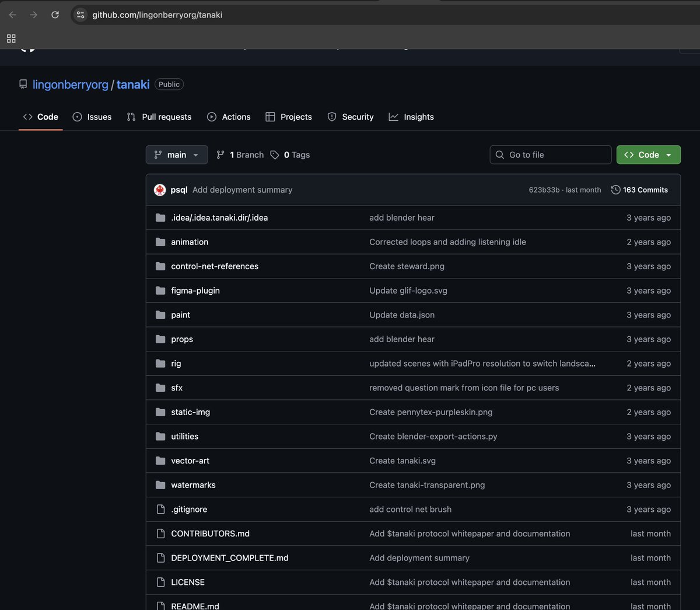Image resolution: width=700 pixels, height=610 pixels.
Task: Open the 'Add deployment summary' latest commit message
Action: 243,190
